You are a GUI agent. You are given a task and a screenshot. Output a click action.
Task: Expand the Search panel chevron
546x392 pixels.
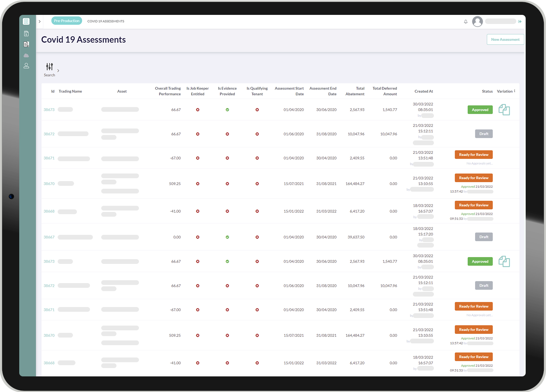pos(58,71)
